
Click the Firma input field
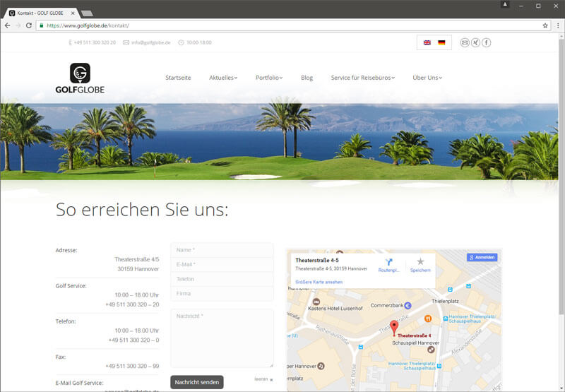[x=222, y=294]
